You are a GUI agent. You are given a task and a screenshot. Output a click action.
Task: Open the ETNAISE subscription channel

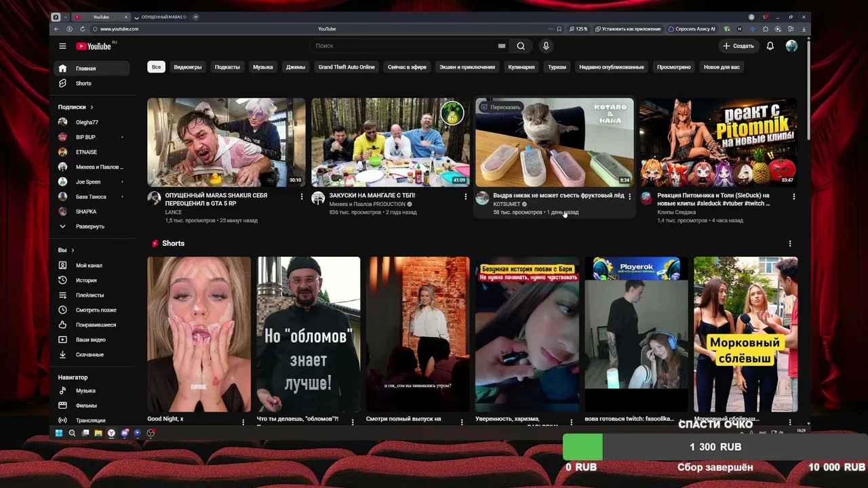(x=92, y=152)
